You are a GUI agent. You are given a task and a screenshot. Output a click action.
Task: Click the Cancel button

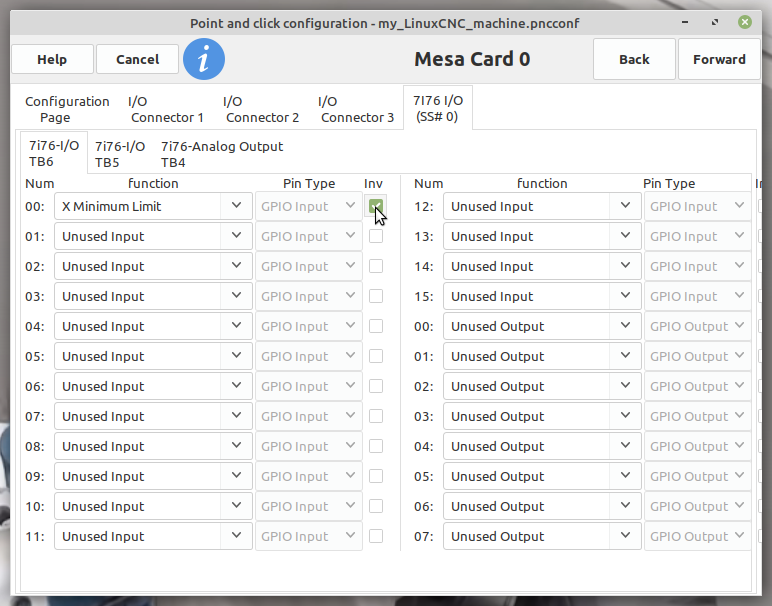pos(137,59)
